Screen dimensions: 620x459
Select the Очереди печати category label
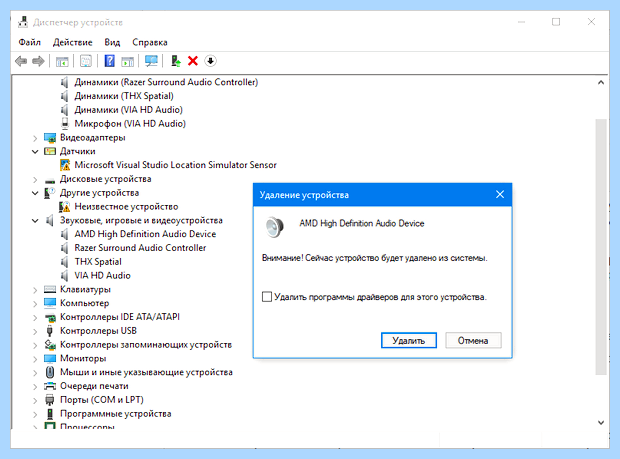click(94, 386)
